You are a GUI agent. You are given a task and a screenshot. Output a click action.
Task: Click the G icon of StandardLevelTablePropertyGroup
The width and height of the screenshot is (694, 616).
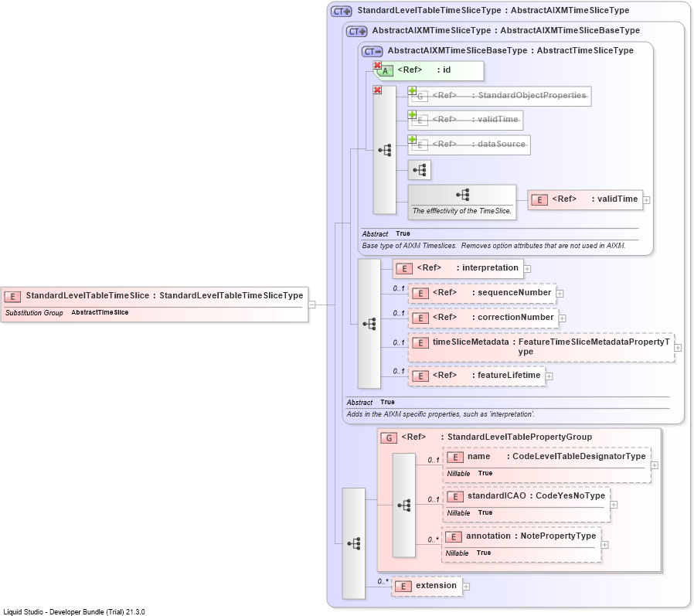[x=389, y=438]
